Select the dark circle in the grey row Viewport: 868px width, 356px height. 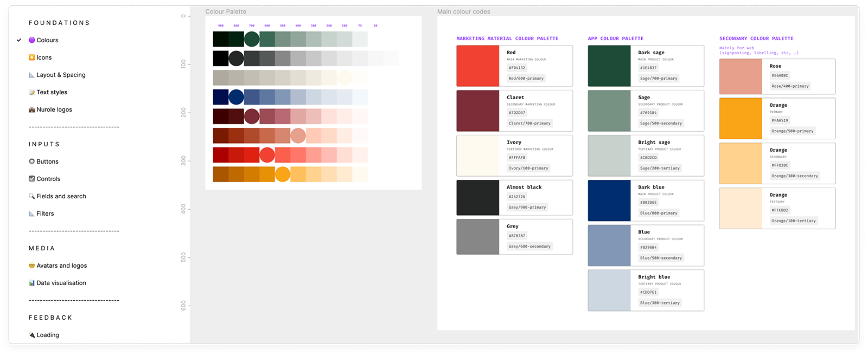(x=236, y=59)
